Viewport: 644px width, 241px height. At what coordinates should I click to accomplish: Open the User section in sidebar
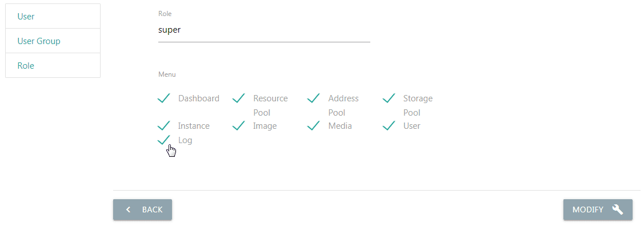pyautogui.click(x=26, y=17)
